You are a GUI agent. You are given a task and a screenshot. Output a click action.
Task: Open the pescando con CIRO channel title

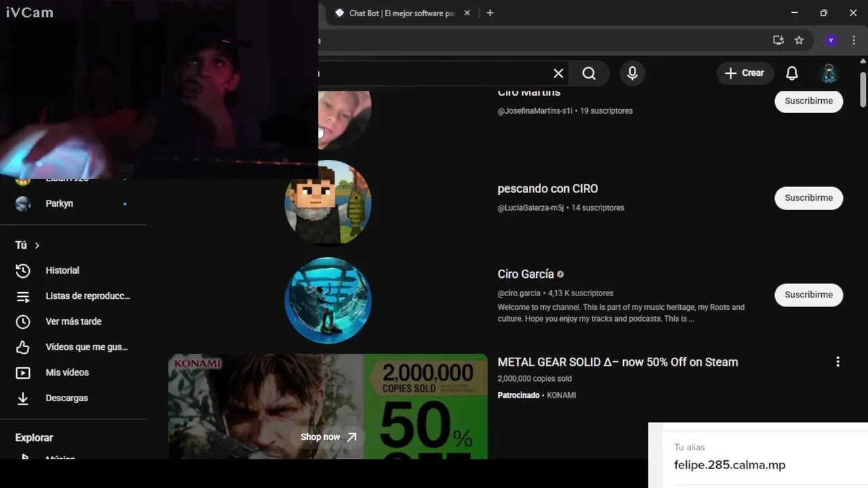547,188
